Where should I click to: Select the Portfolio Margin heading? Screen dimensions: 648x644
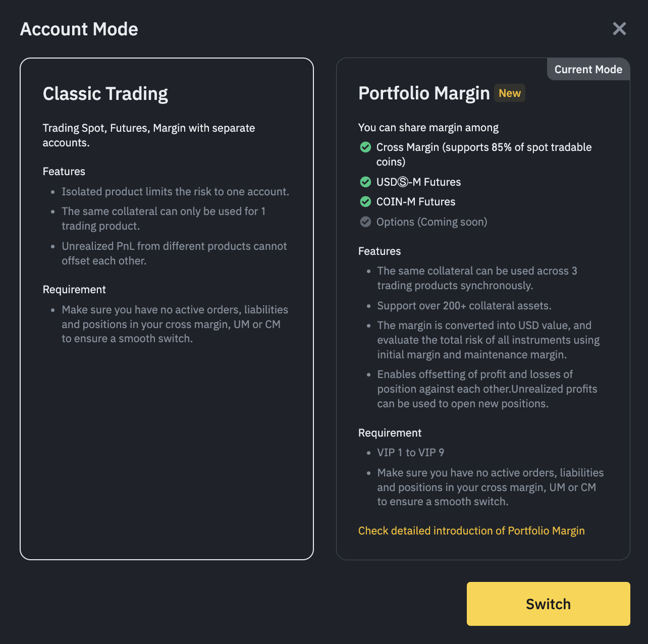click(423, 93)
